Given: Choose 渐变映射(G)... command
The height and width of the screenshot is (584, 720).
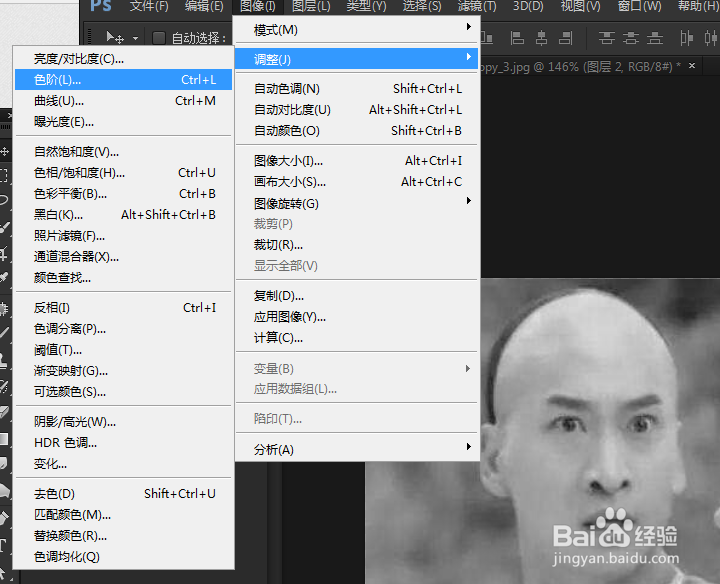Looking at the screenshot, I should [x=124, y=371].
